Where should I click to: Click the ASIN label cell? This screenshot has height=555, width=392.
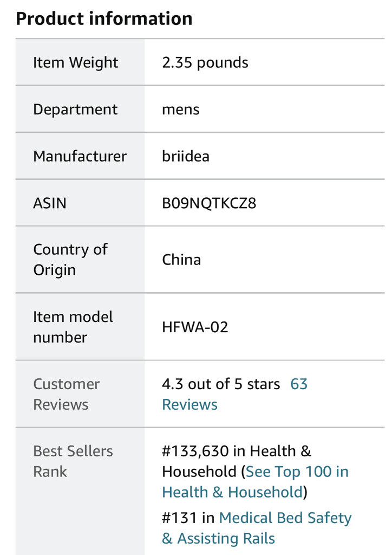[x=80, y=203]
